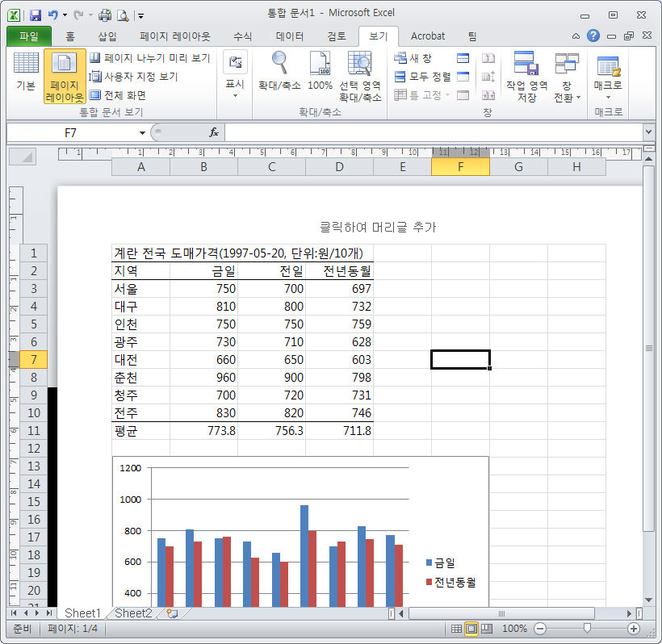Click the first sheet navigation arrow

pyautogui.click(x=14, y=613)
